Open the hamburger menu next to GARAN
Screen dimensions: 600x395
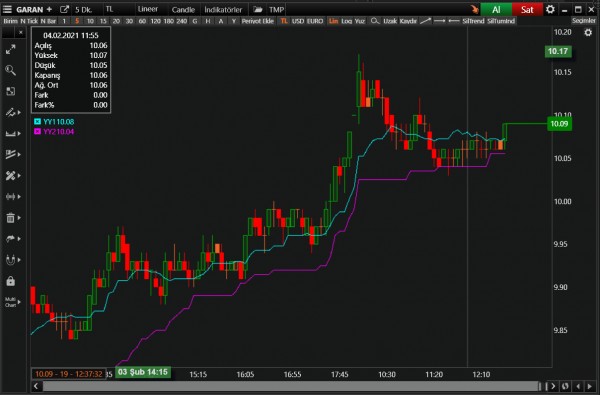pyautogui.click(x=7, y=9)
